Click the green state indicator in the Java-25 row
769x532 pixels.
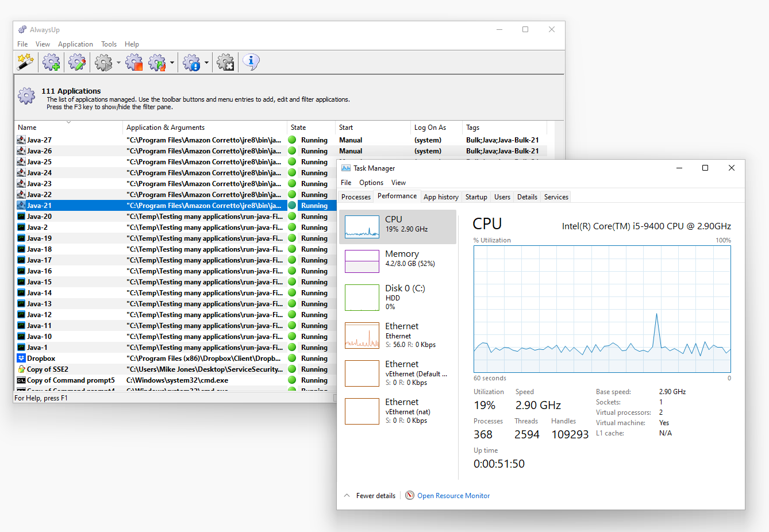click(x=292, y=162)
